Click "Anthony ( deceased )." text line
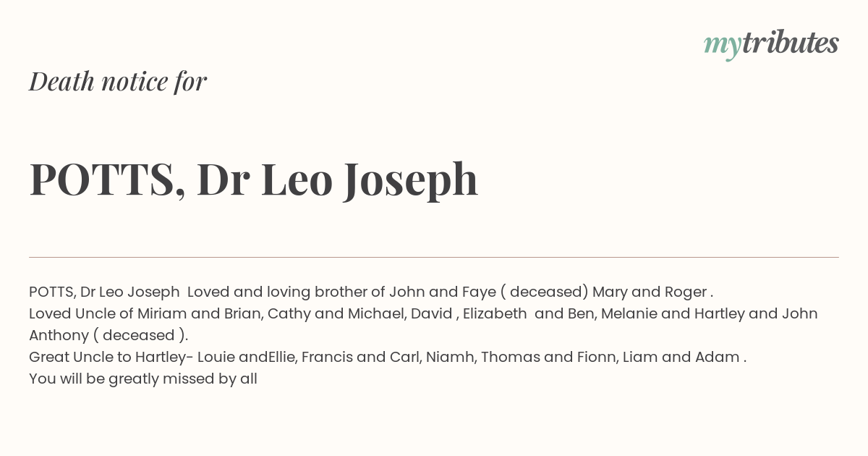Viewport: 868px width, 456px height. click(x=109, y=335)
